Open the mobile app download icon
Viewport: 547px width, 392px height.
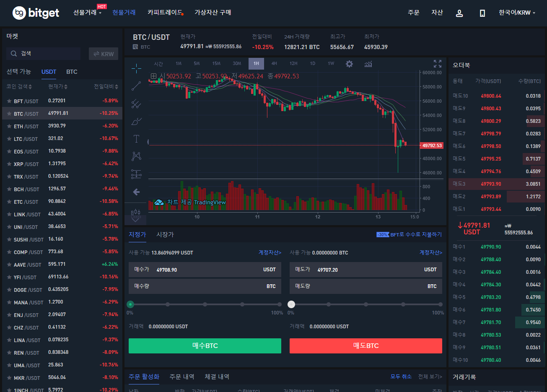(x=482, y=13)
